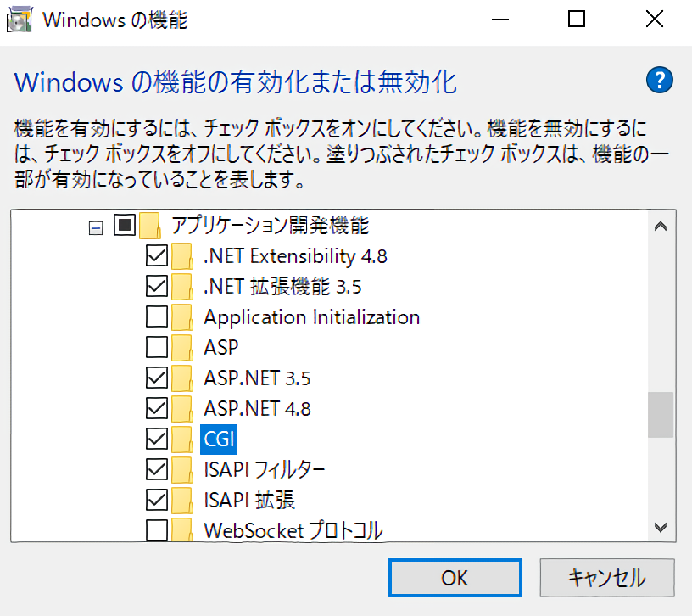The image size is (692, 616).
Task: Collapse the アプリケーション開発機能 tree node
Action: (95, 227)
